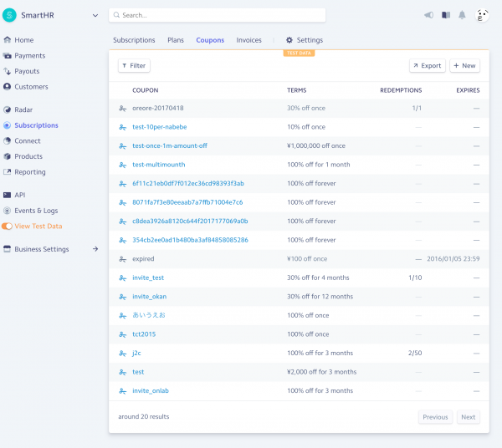This screenshot has height=448, width=502.
Task: Open coupon 354cb2ee0ad1b480ba3af84858085286
Action: point(190,240)
